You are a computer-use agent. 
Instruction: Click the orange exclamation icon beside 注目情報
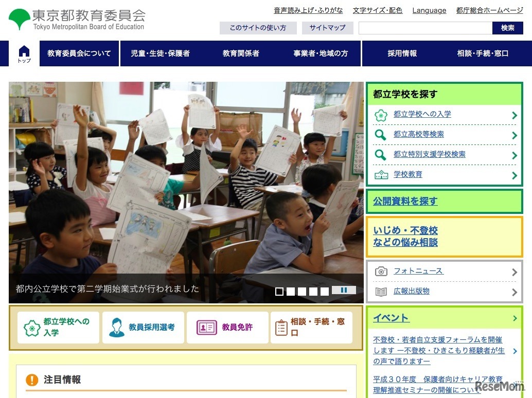click(x=33, y=381)
